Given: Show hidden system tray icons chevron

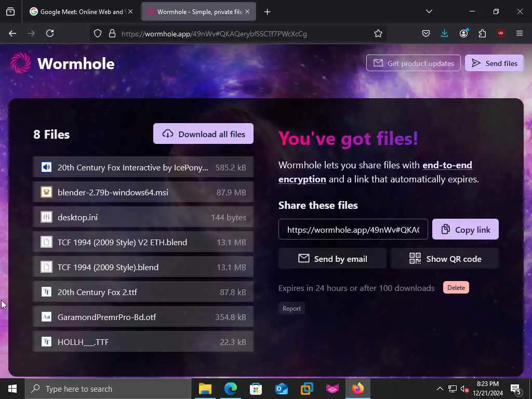Looking at the screenshot, I should (x=440, y=389).
